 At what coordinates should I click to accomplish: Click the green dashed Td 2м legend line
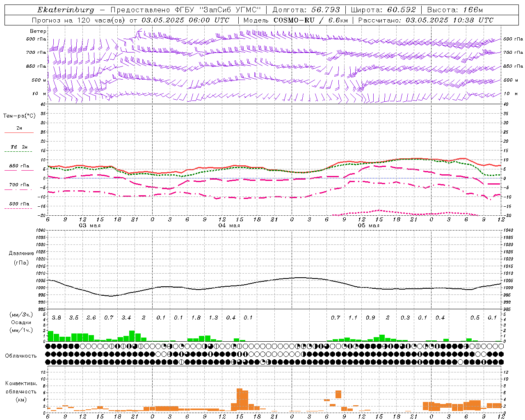point(19,152)
